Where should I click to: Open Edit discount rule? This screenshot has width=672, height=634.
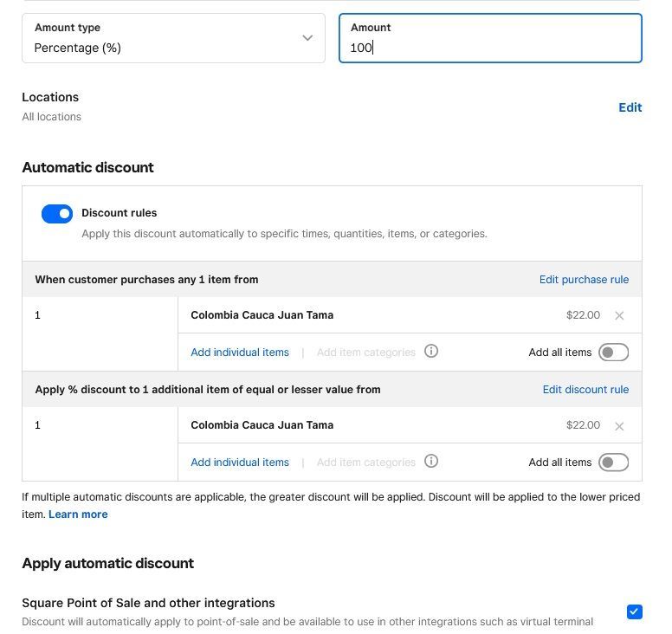(x=585, y=390)
